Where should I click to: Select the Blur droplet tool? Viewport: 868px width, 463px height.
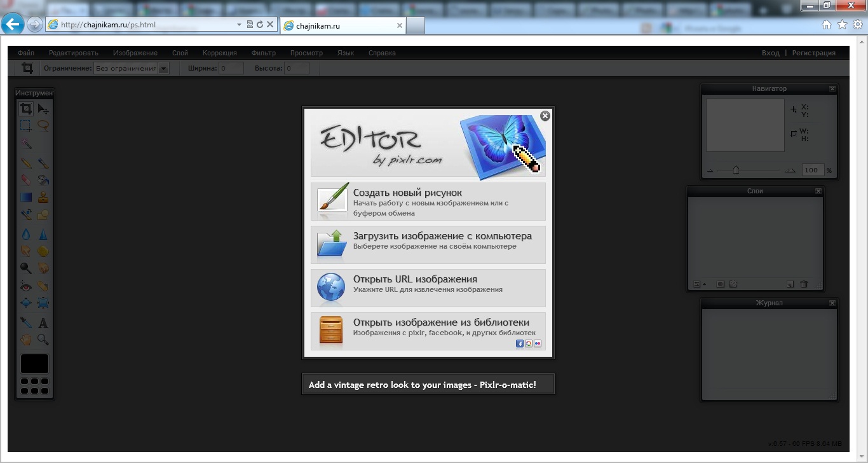[26, 234]
